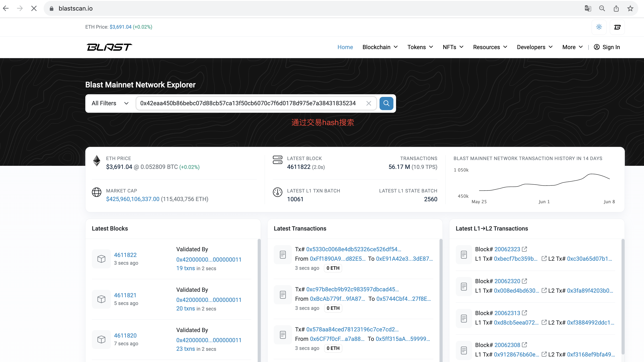Screen dimensions: 644x362
Task: Open the Blockchain dropdown menu
Action: pyautogui.click(x=380, y=47)
